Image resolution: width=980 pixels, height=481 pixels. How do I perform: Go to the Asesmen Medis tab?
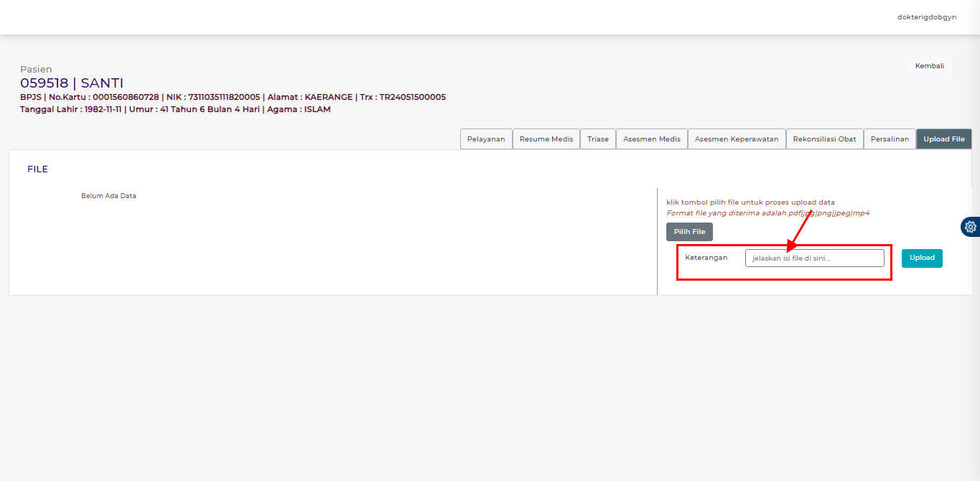651,139
